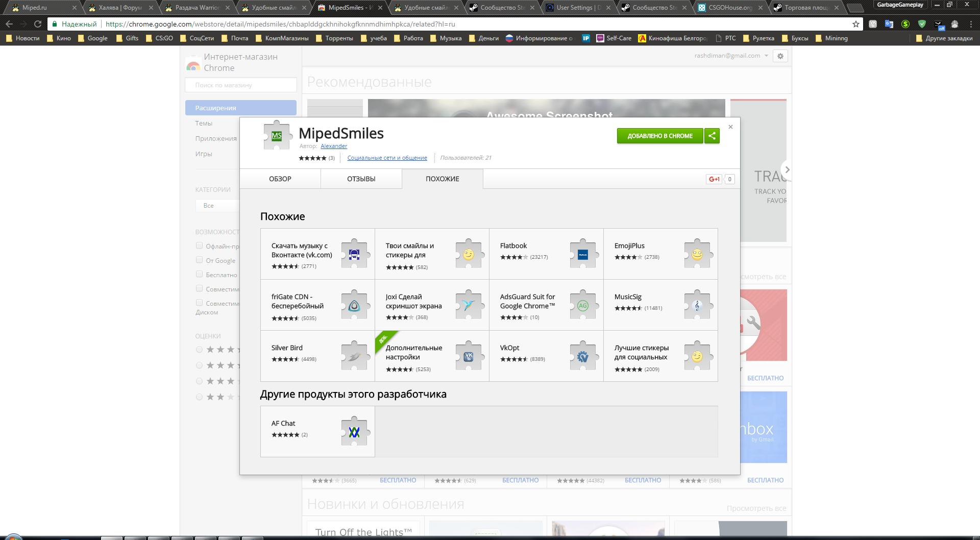Open the author link Alexander
Image resolution: width=980 pixels, height=540 pixels.
tap(334, 146)
